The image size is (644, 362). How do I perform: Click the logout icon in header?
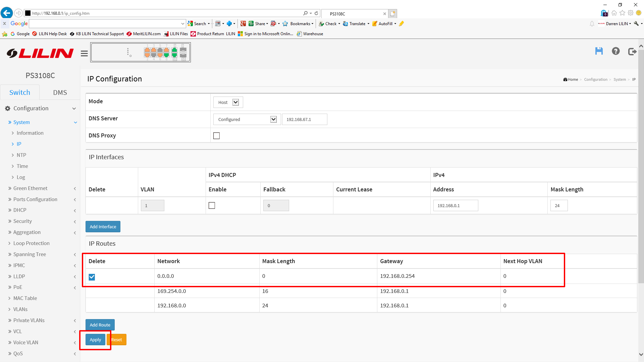pyautogui.click(x=632, y=52)
